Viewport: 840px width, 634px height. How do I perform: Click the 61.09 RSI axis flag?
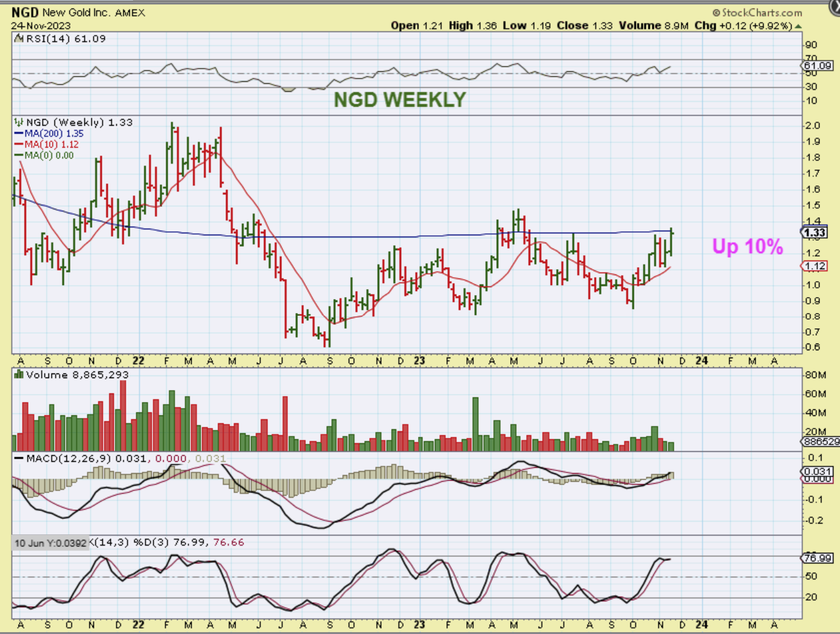817,66
